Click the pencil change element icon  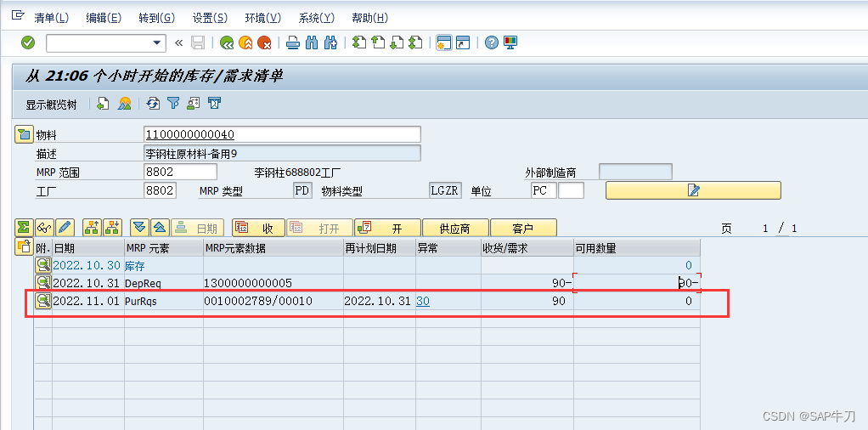[65, 228]
